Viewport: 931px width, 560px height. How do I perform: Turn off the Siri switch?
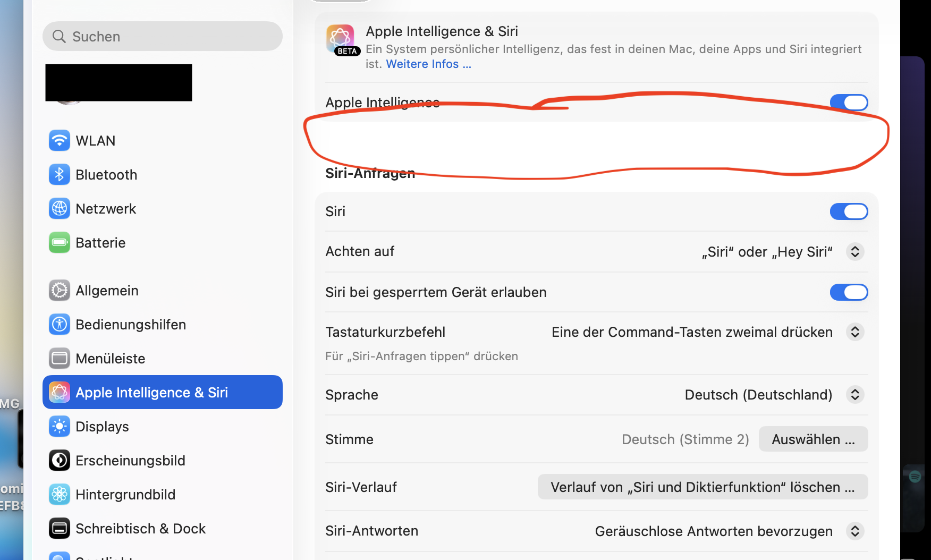pyautogui.click(x=849, y=211)
